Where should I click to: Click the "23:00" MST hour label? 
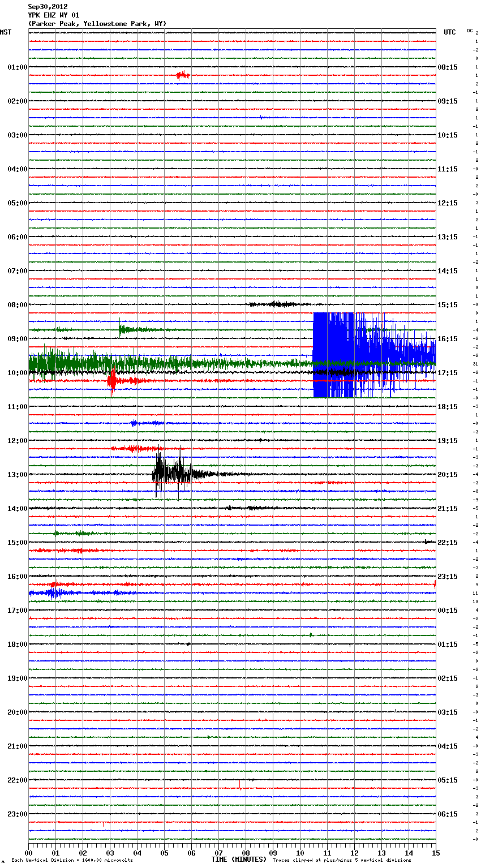click(x=17, y=814)
